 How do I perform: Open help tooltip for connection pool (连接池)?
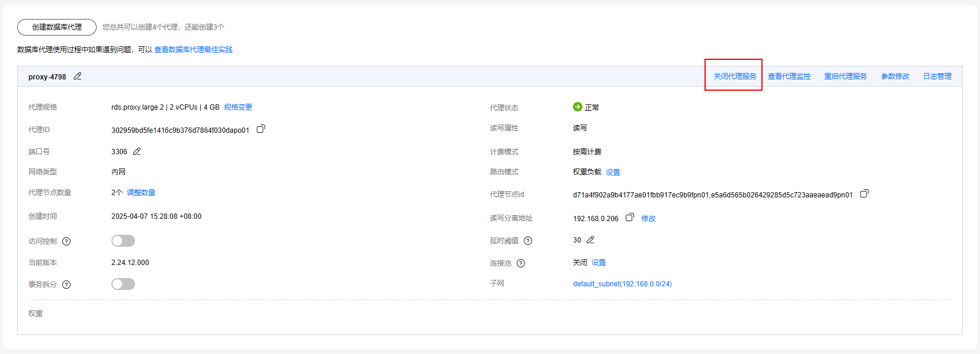(521, 263)
